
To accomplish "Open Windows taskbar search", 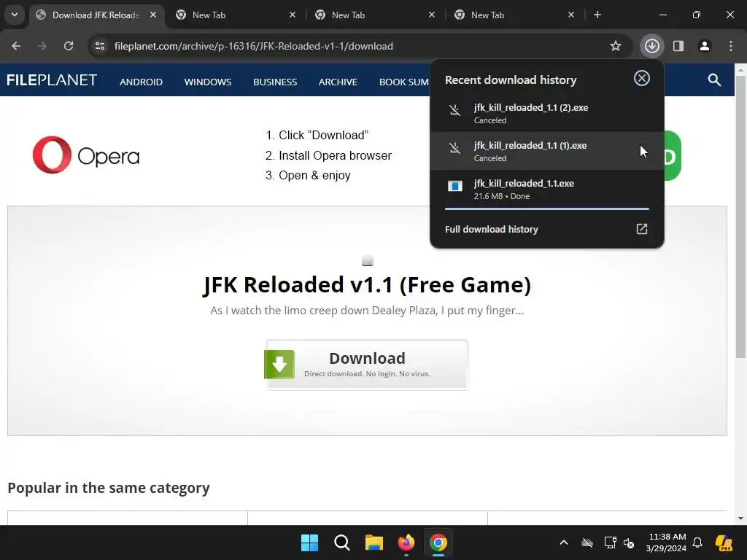I will tap(341, 542).
